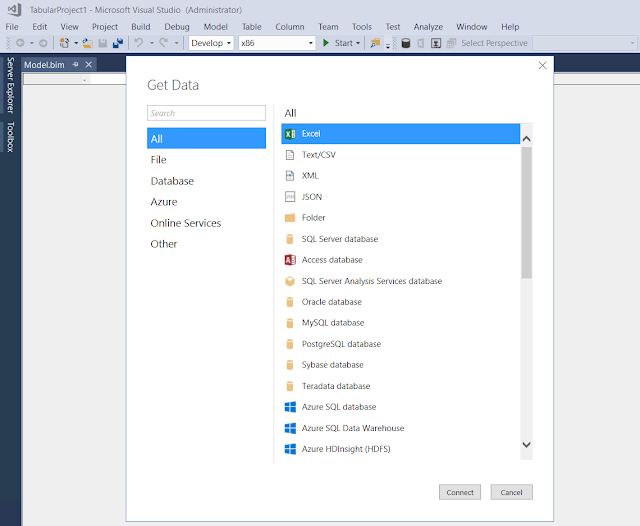Click the New Project toolbar icon
Viewport: 640px width, 526px height.
click(x=64, y=43)
